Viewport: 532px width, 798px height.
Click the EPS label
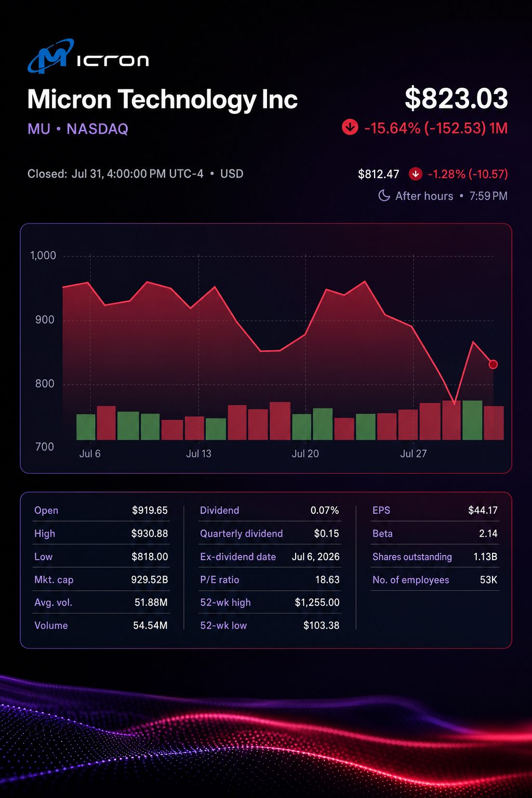(381, 510)
